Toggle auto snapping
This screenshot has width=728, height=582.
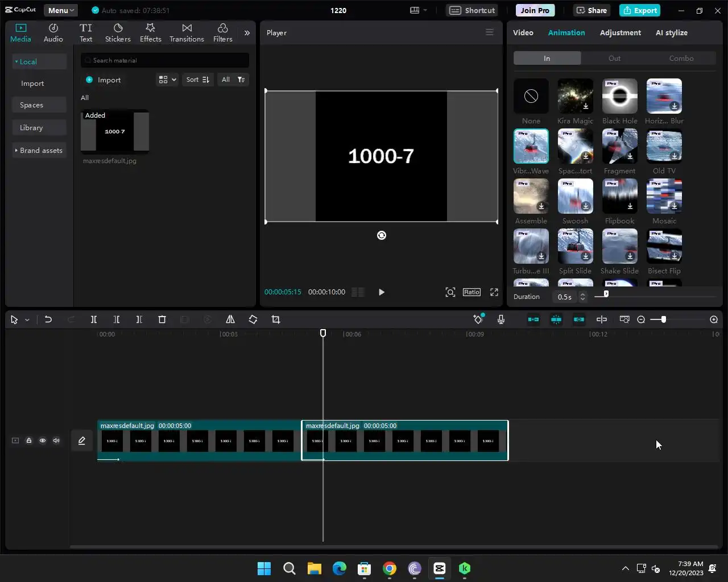tap(556, 319)
